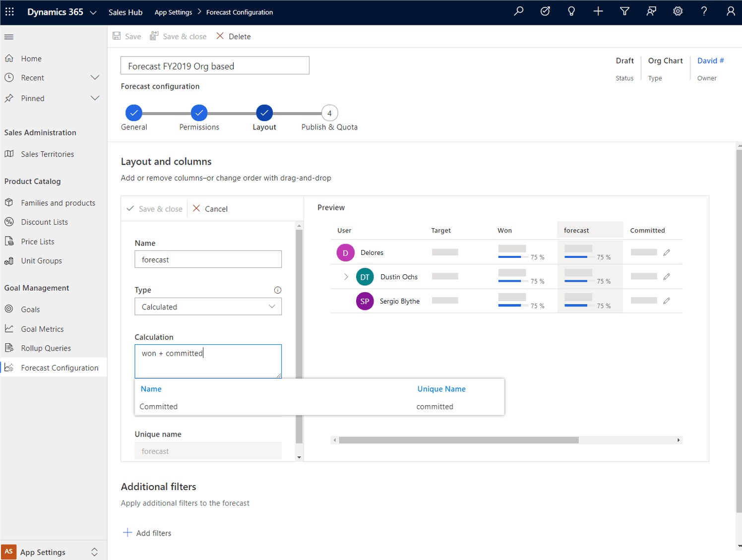Select Committed from the autocomplete suggestions
The height and width of the screenshot is (560, 742).
click(x=159, y=406)
